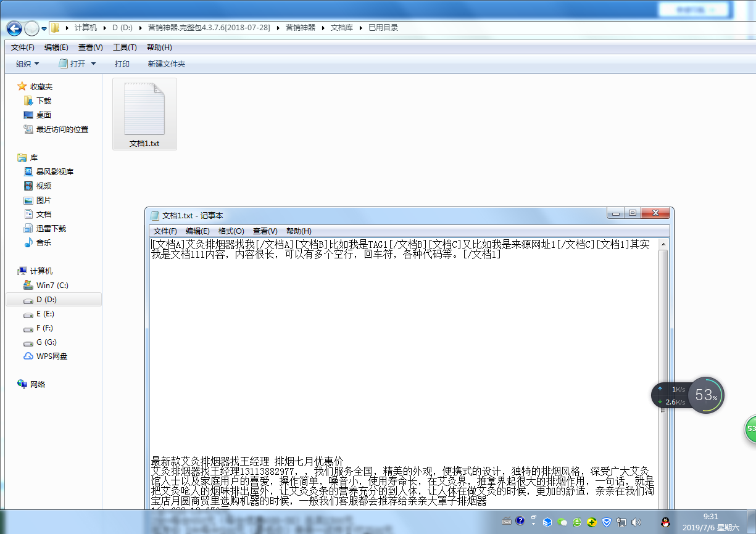The height and width of the screenshot is (534, 756).
Task: Click the QQ penguin tray icon
Action: tap(665, 522)
